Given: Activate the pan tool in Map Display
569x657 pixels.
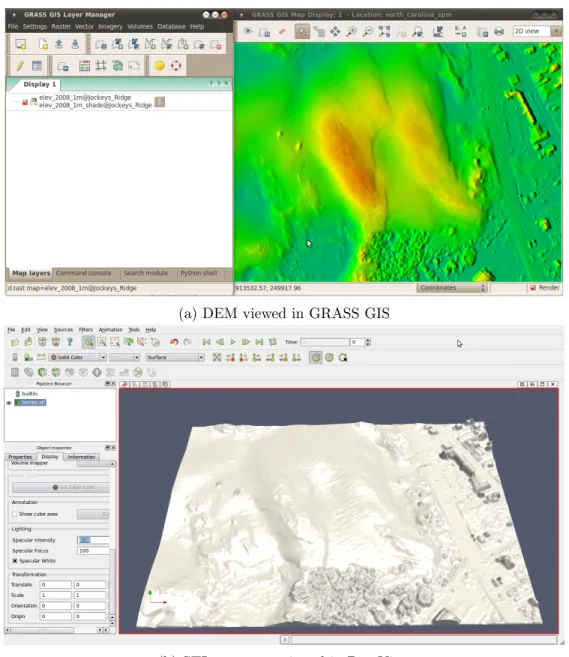Looking at the screenshot, I should point(335,31).
